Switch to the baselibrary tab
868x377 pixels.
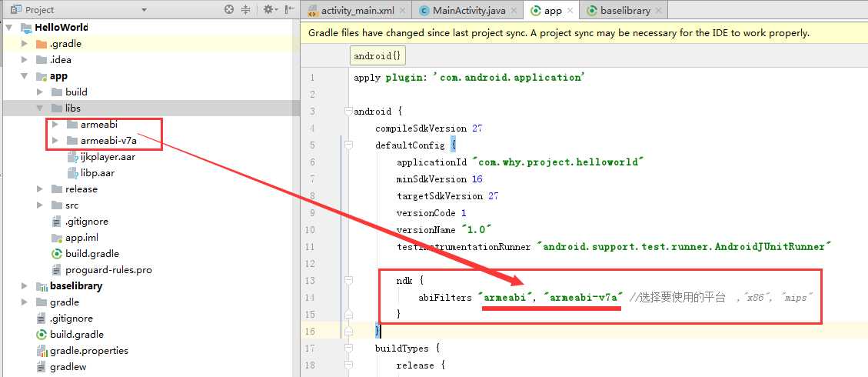pos(624,11)
